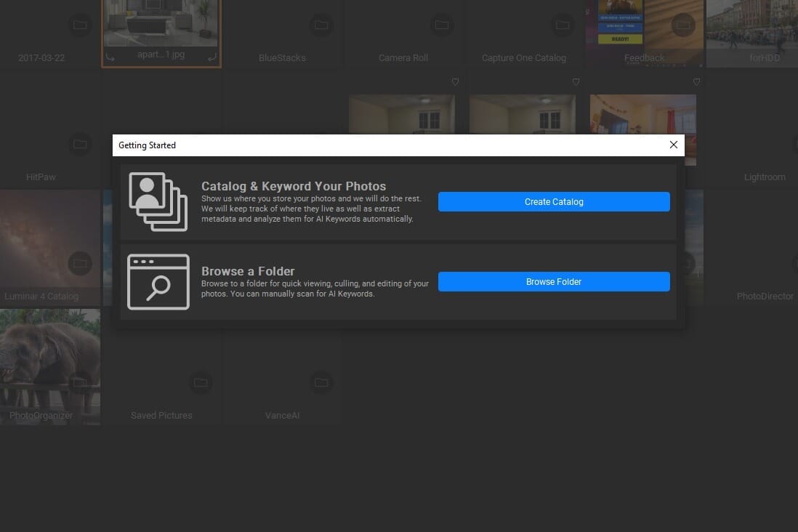
Task: Rotate apart...1.jpg right using the clockwise arrow
Action: point(212,56)
